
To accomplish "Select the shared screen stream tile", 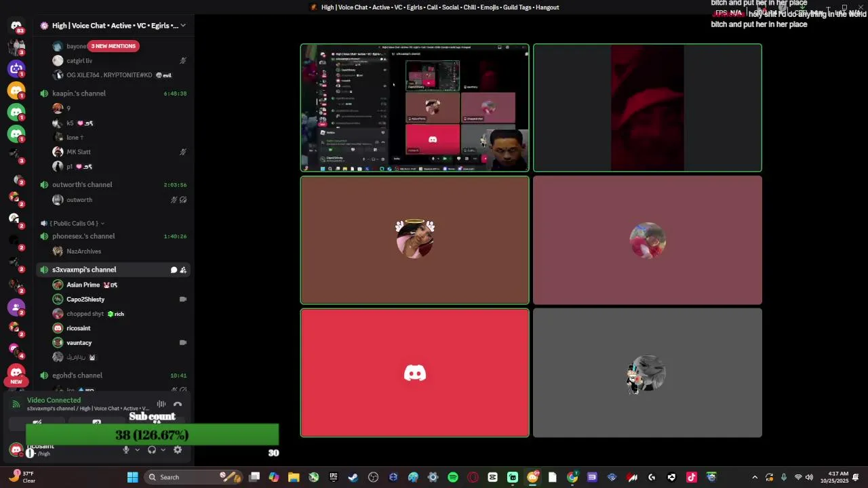I will pyautogui.click(x=414, y=108).
